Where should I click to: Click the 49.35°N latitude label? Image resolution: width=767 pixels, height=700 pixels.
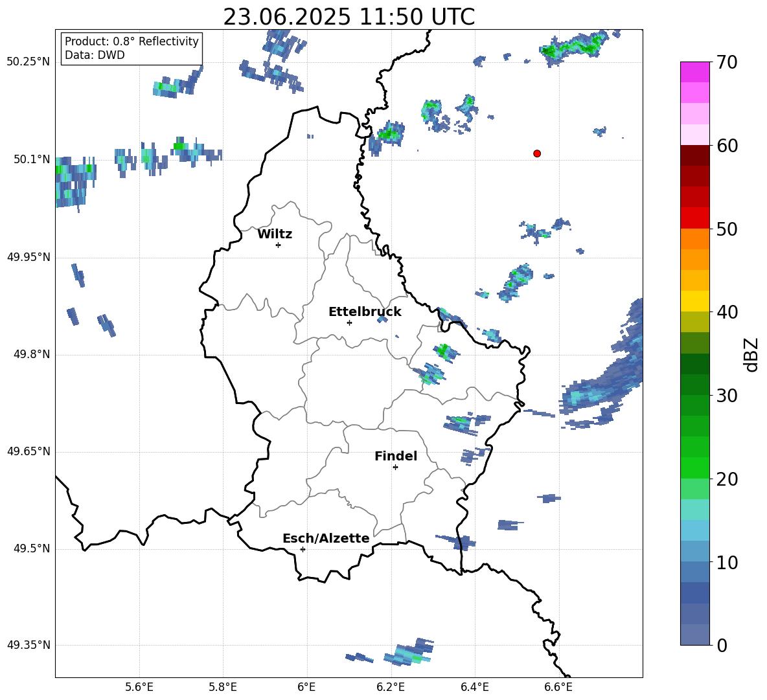tap(29, 645)
